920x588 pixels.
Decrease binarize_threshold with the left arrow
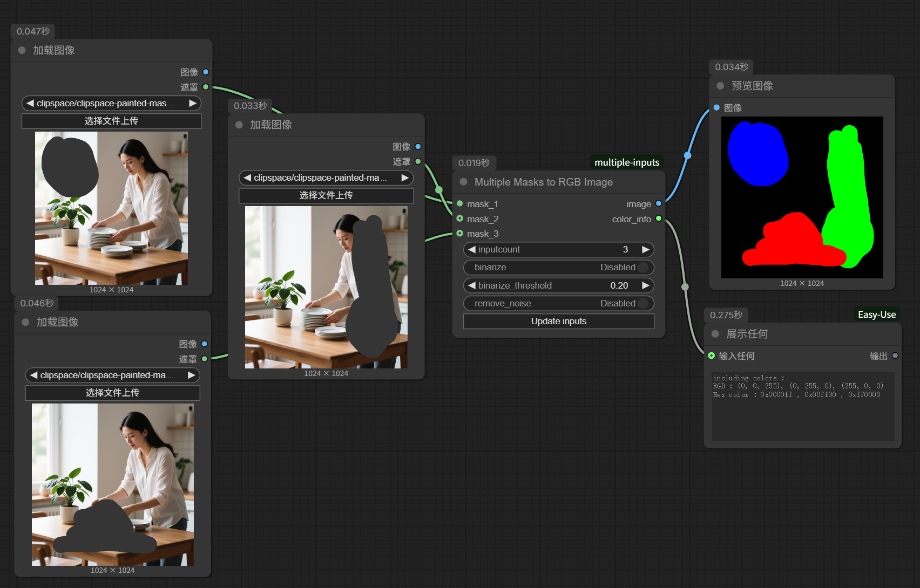tap(472, 285)
